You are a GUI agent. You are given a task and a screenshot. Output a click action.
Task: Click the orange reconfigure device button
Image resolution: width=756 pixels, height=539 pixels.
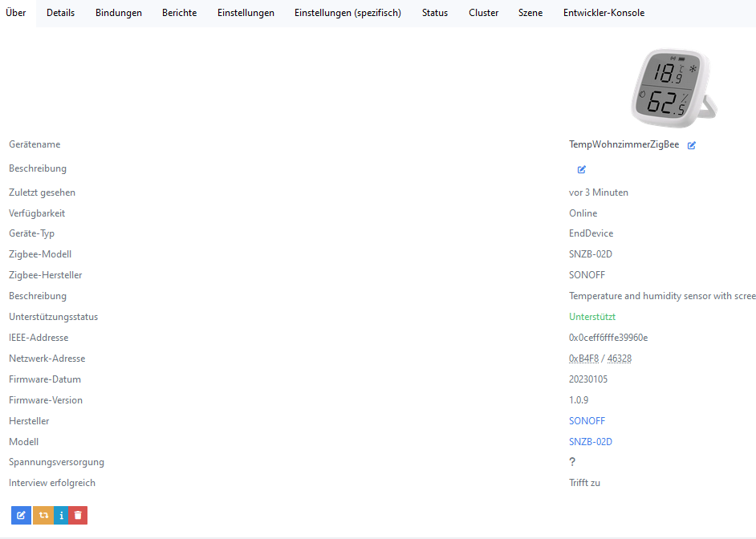(x=43, y=515)
